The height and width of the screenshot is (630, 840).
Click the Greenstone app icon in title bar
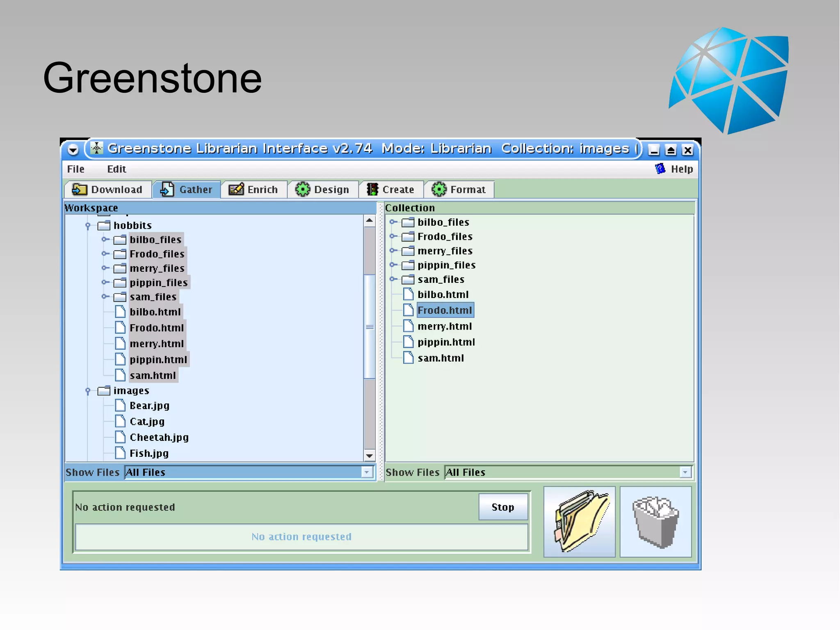pos(96,148)
